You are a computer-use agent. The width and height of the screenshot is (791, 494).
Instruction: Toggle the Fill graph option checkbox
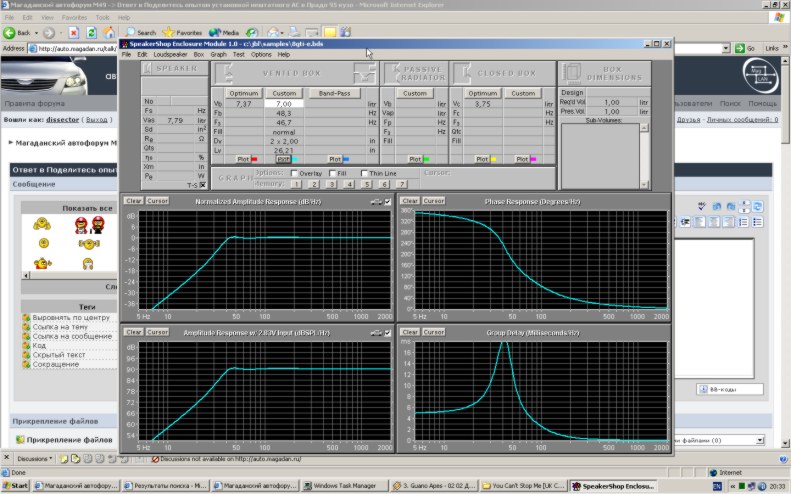click(330, 173)
